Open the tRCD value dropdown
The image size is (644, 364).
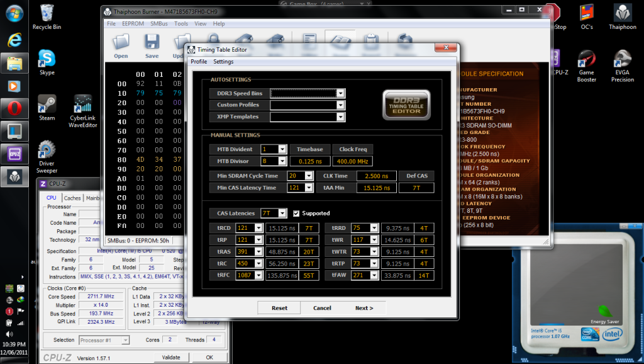coord(258,228)
